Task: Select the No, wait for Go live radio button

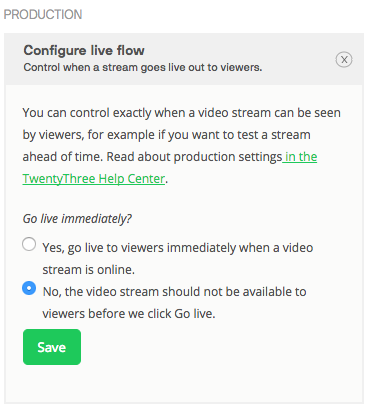Action: [29, 288]
